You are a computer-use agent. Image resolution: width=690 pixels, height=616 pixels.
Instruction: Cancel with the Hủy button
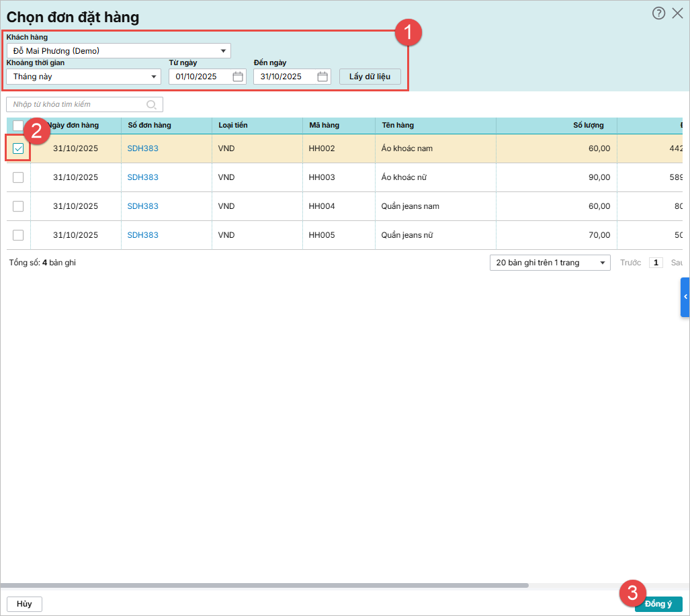[x=24, y=604]
